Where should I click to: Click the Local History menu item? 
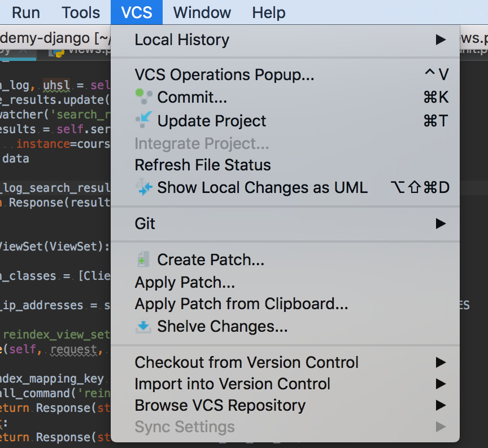tap(182, 39)
